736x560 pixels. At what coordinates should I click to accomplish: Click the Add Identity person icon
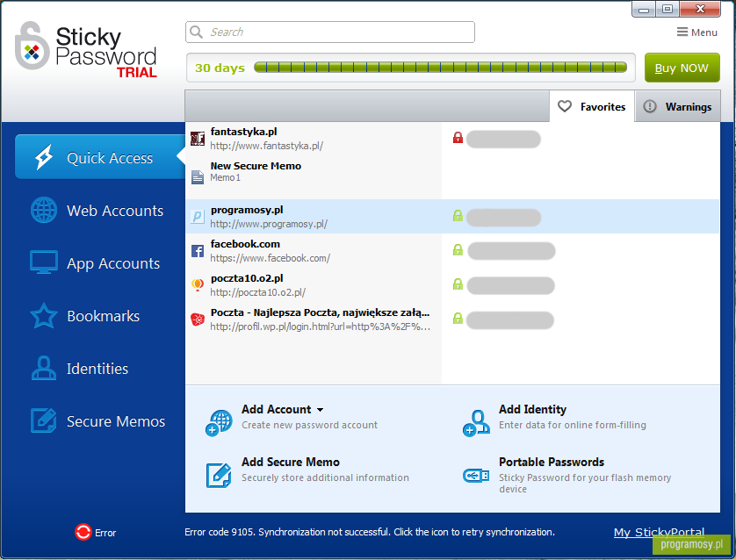[476, 422]
